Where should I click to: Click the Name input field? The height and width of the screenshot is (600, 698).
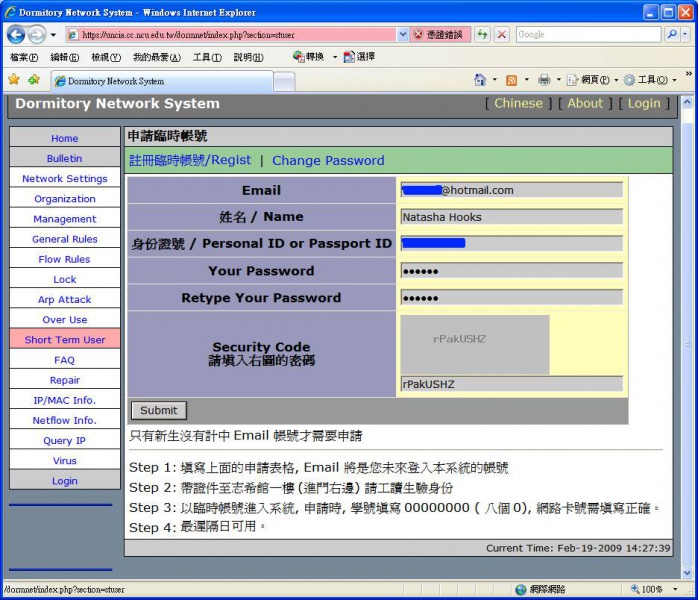[511, 217]
